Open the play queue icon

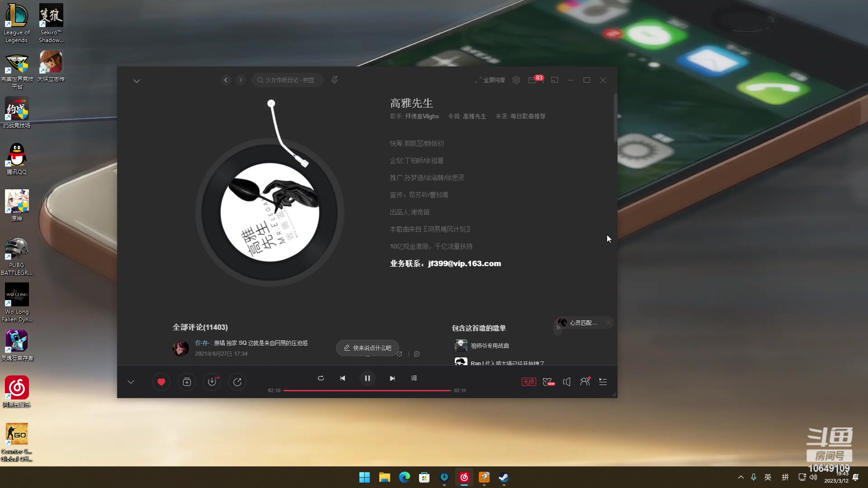point(603,382)
